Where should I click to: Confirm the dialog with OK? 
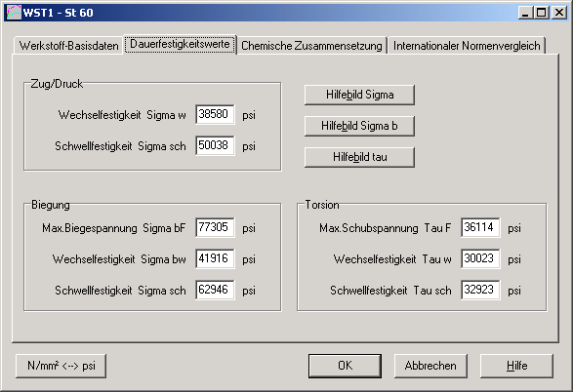[345, 366]
